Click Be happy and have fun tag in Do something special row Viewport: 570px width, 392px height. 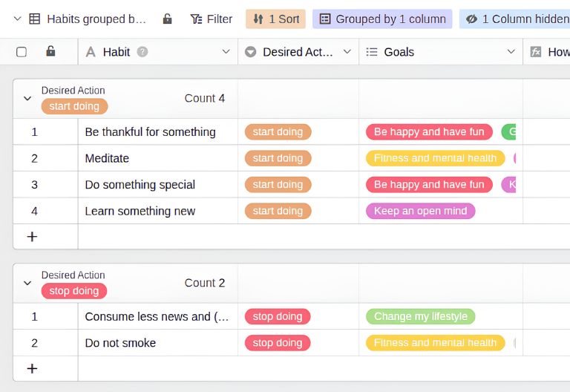click(429, 185)
